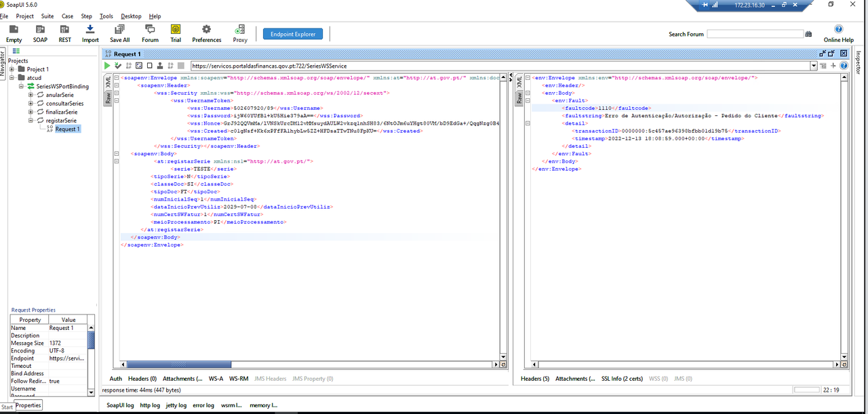Click Search Forum input field
Image resolution: width=868 pixels, height=414 pixels.
pyautogui.click(x=755, y=34)
